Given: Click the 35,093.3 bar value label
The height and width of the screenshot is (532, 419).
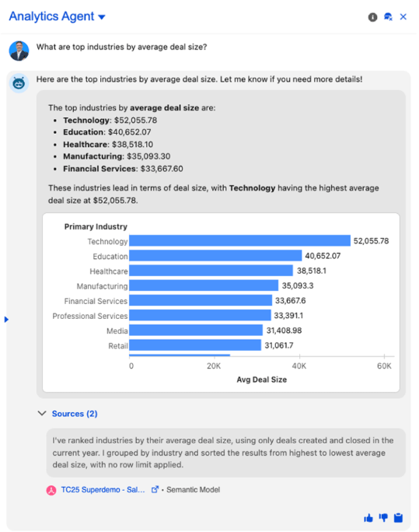Looking at the screenshot, I should tap(298, 285).
